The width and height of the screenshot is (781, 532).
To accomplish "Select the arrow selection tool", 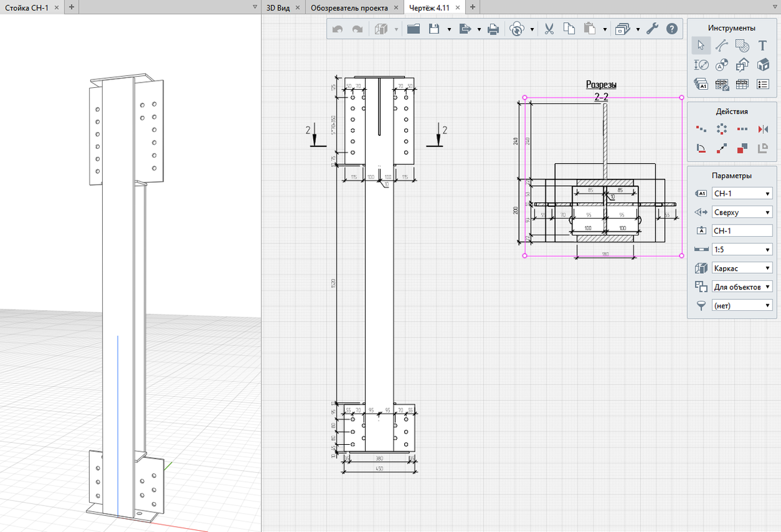I will [701, 46].
